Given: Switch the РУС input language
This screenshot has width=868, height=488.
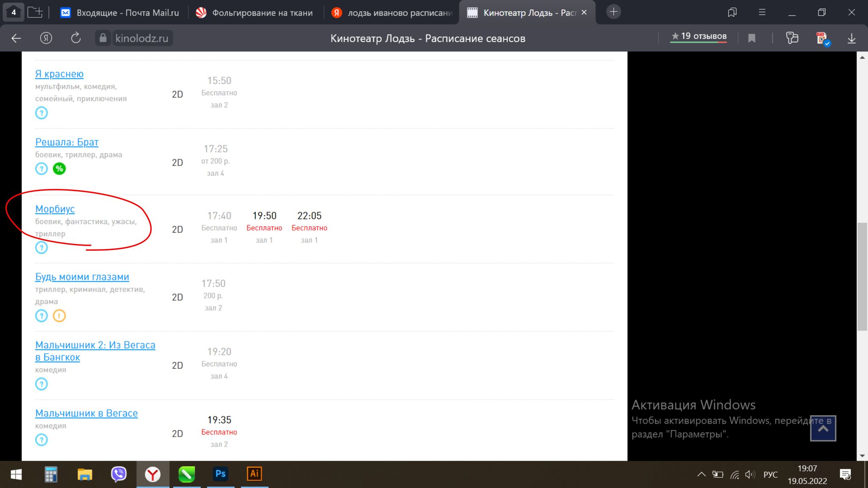Looking at the screenshot, I should click(771, 475).
